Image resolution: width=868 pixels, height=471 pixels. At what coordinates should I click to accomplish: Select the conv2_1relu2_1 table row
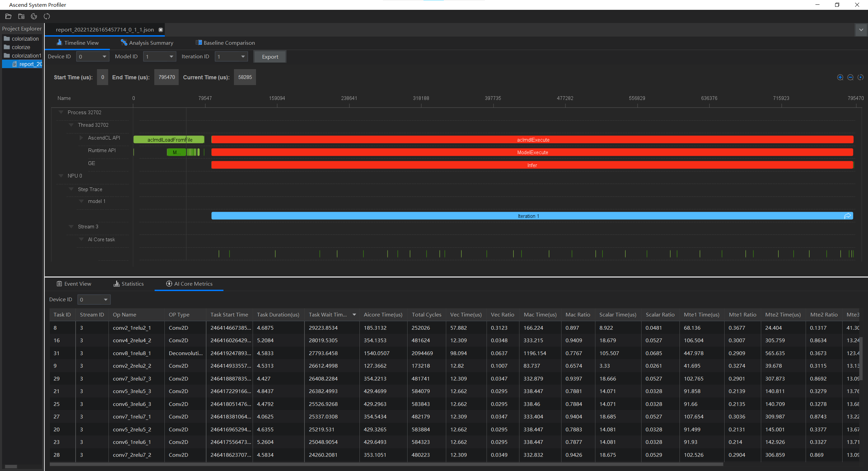(454, 328)
